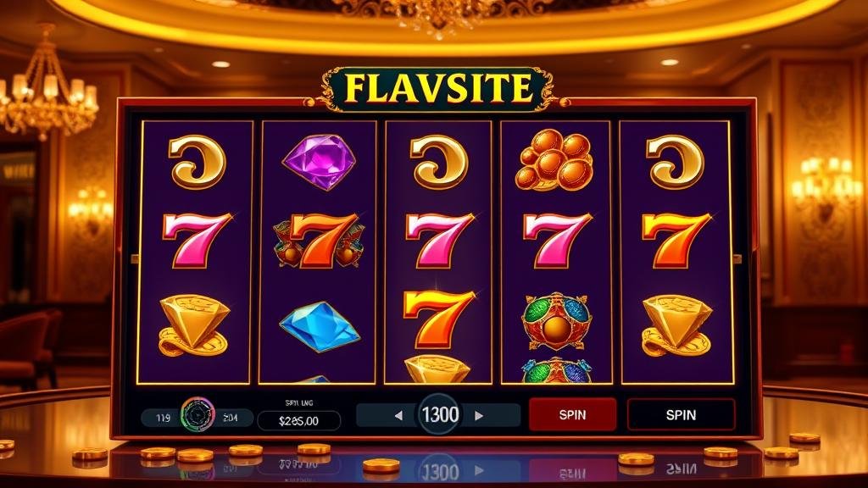Select the pink 7 in the first reel
This screenshot has width=868, height=488.
(x=197, y=240)
